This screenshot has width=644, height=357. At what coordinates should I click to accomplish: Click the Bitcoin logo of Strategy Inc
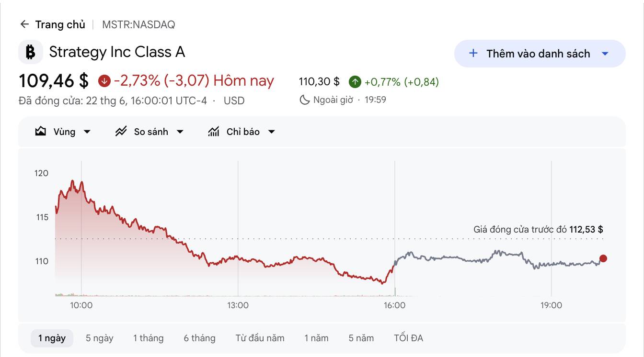coord(31,52)
